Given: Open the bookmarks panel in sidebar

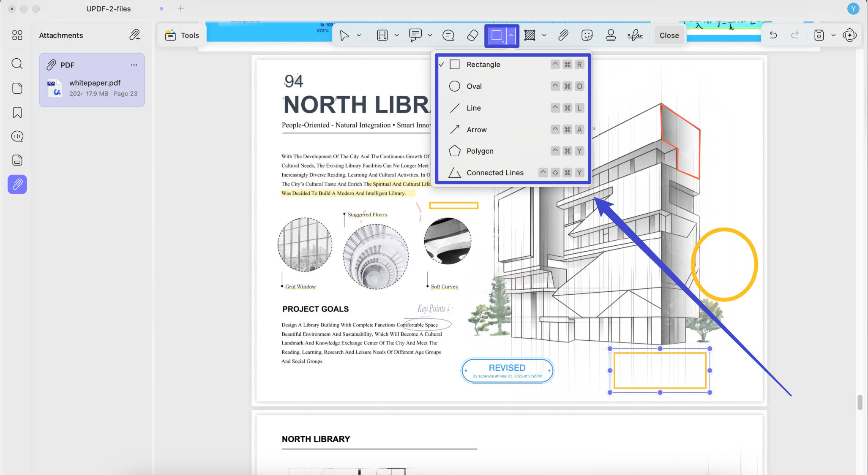Looking at the screenshot, I should point(17,112).
